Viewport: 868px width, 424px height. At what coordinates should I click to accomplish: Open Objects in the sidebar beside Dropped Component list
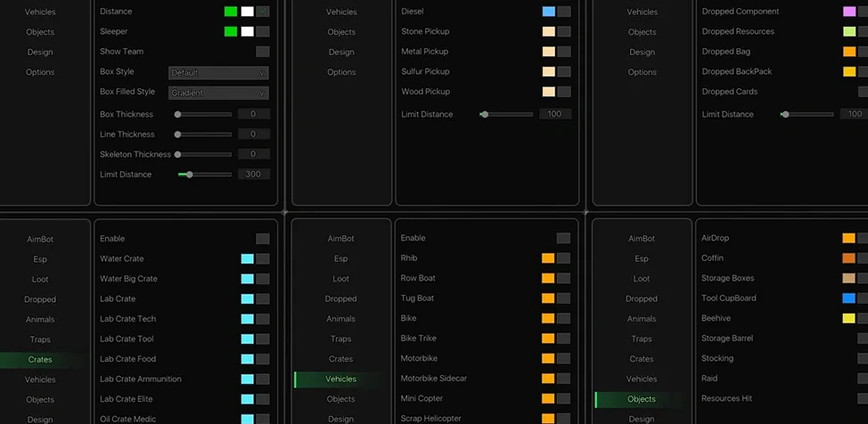(643, 32)
